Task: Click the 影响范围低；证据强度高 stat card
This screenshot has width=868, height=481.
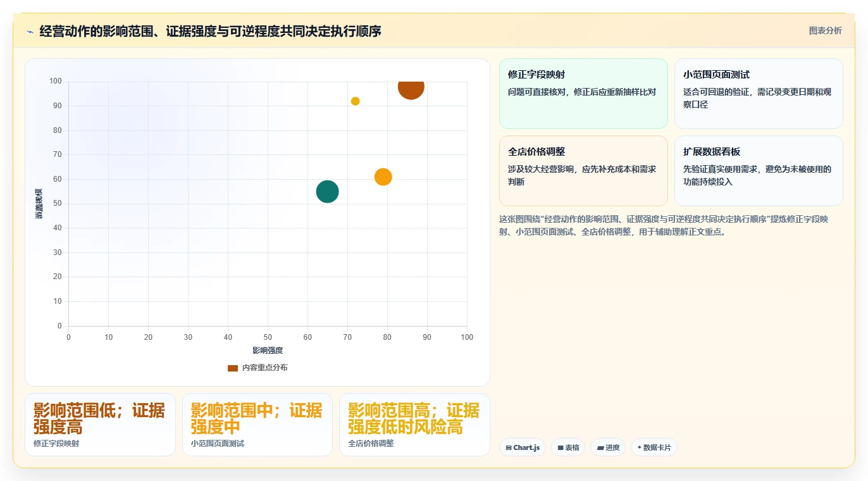Action: point(100,425)
